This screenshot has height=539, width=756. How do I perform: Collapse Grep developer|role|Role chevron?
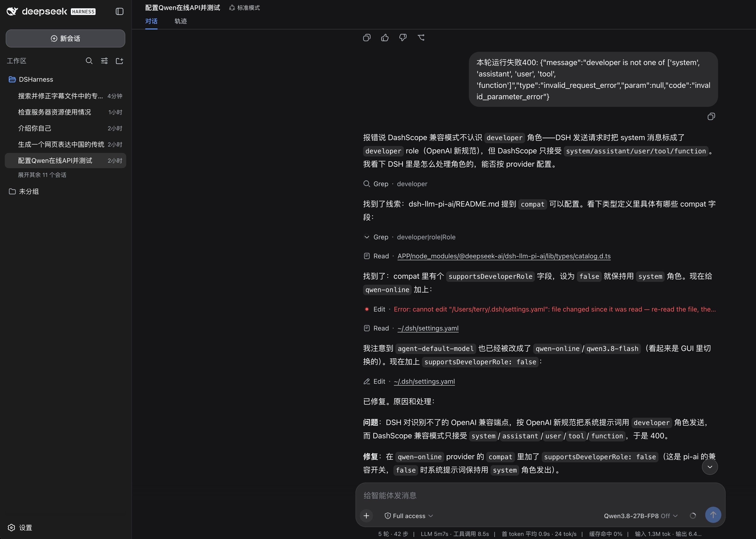(367, 237)
